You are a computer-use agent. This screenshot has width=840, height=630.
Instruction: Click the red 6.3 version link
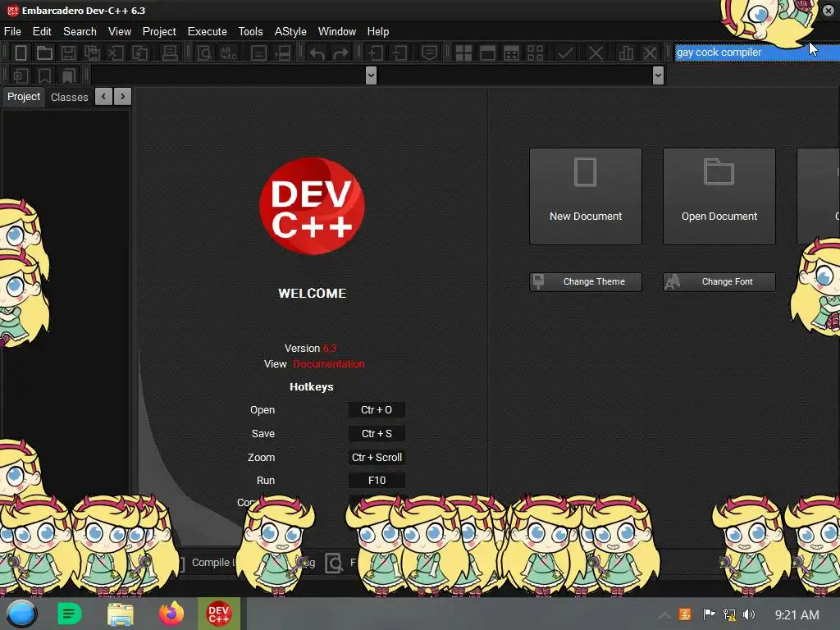tap(330, 348)
